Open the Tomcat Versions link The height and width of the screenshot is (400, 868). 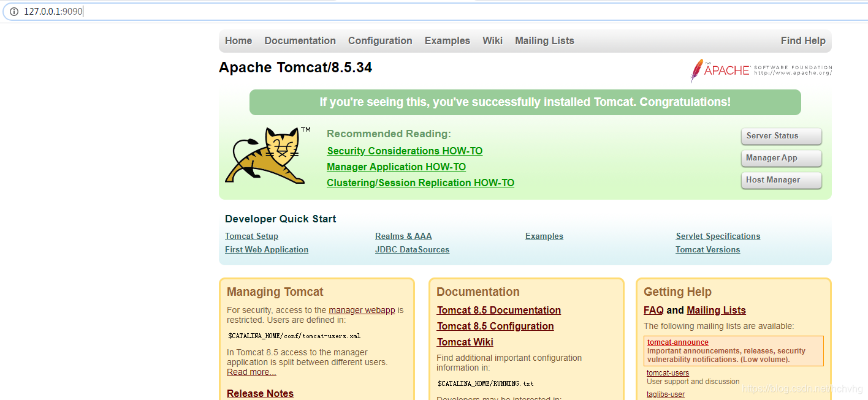[707, 250]
